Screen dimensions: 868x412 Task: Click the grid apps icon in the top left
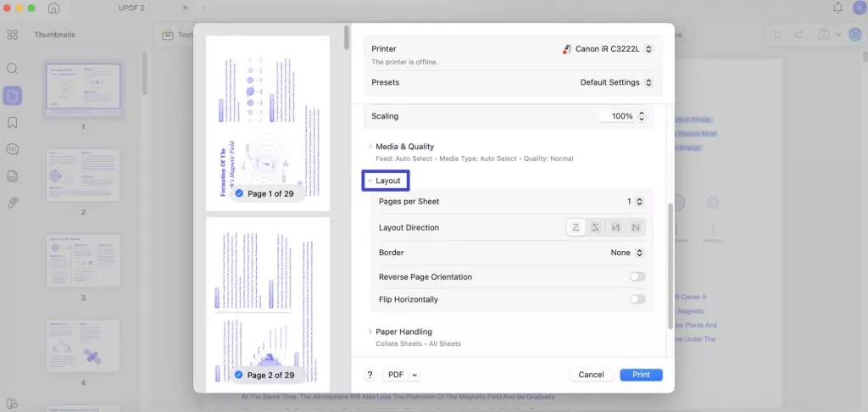(x=12, y=34)
